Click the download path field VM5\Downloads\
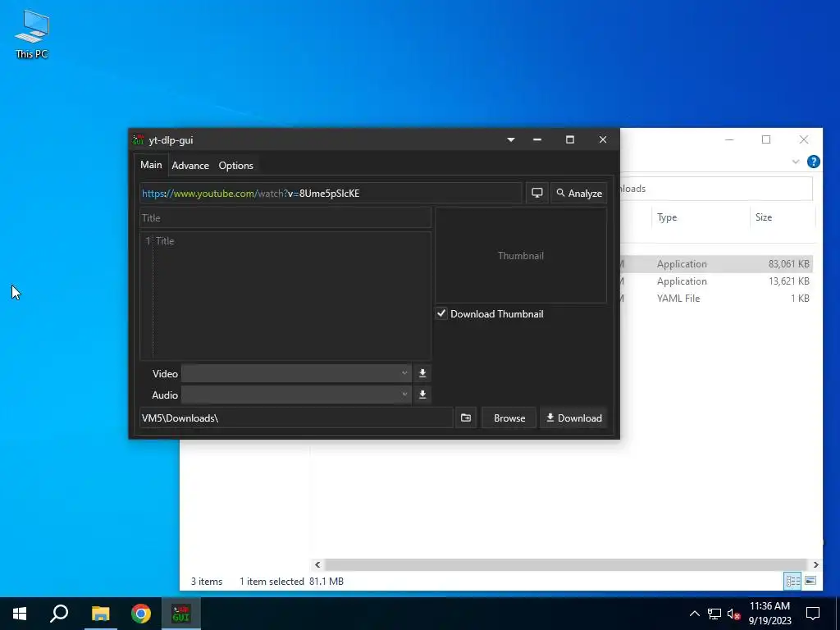The width and height of the screenshot is (840, 630). (x=296, y=418)
